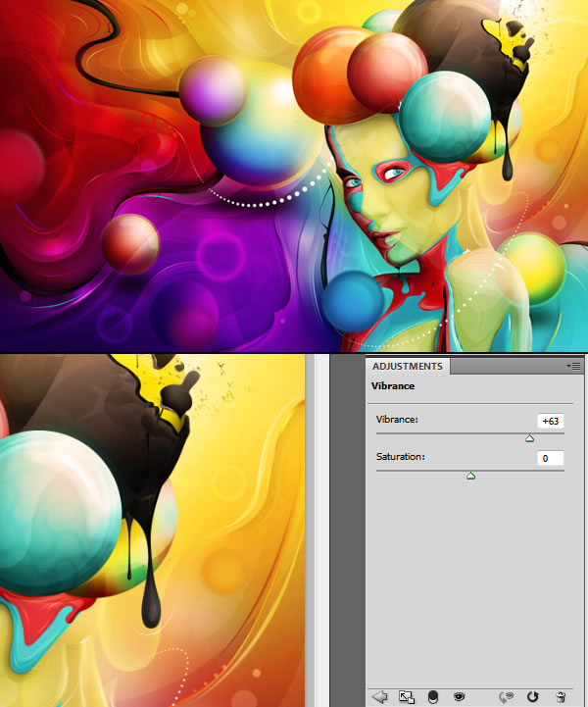Image resolution: width=588 pixels, height=707 pixels.
Task: Select the ADJUSTMENTS panel tab
Action: 408,366
